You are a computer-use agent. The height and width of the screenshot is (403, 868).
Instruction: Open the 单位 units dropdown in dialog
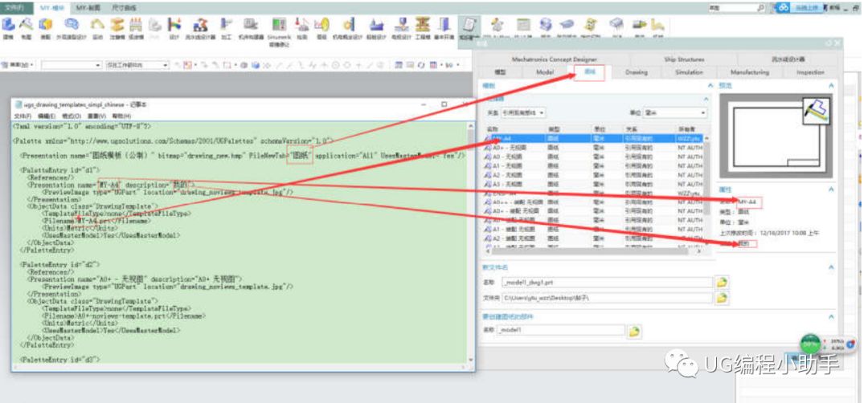pos(675,112)
